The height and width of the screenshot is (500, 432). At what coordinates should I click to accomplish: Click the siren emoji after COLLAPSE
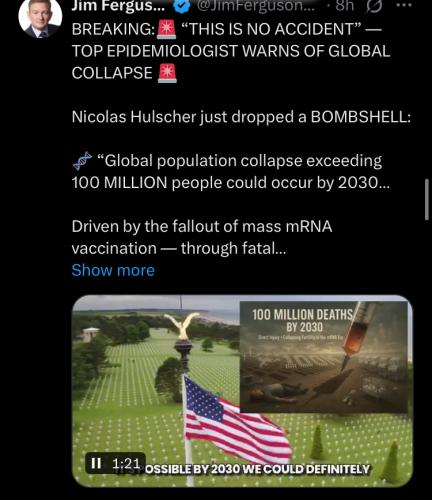click(x=167, y=73)
